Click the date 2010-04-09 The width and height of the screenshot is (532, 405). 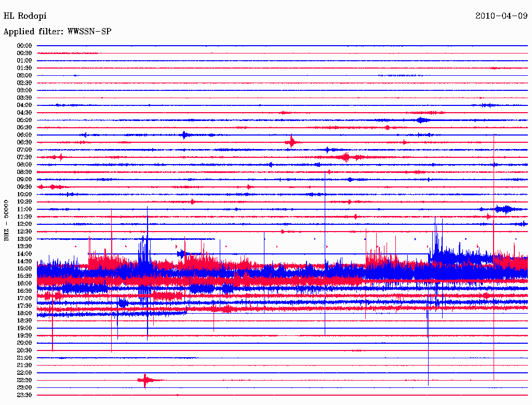501,16
